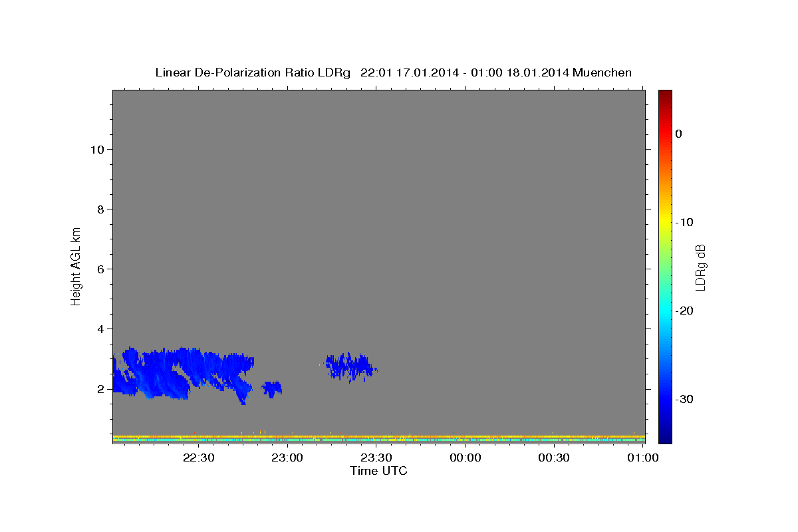Click the 00:00 time tick label

tap(465, 458)
